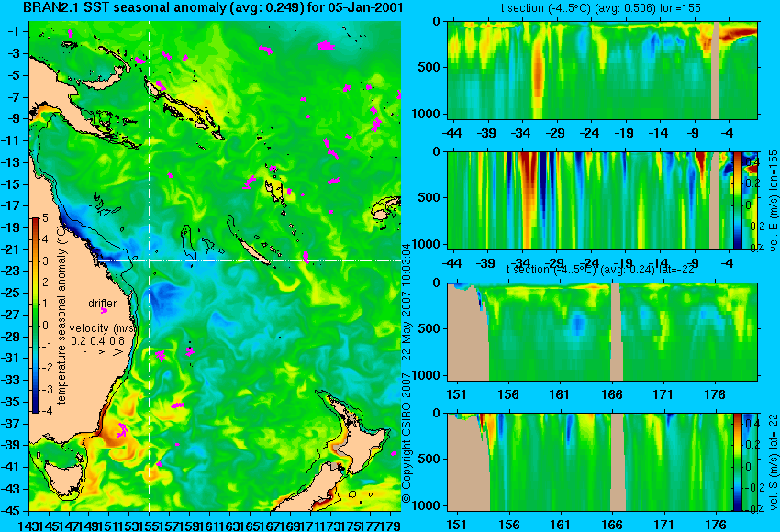780x532 pixels.
Task: Click the "© Copyright CSIRO 2007" text
Action: pos(407,437)
